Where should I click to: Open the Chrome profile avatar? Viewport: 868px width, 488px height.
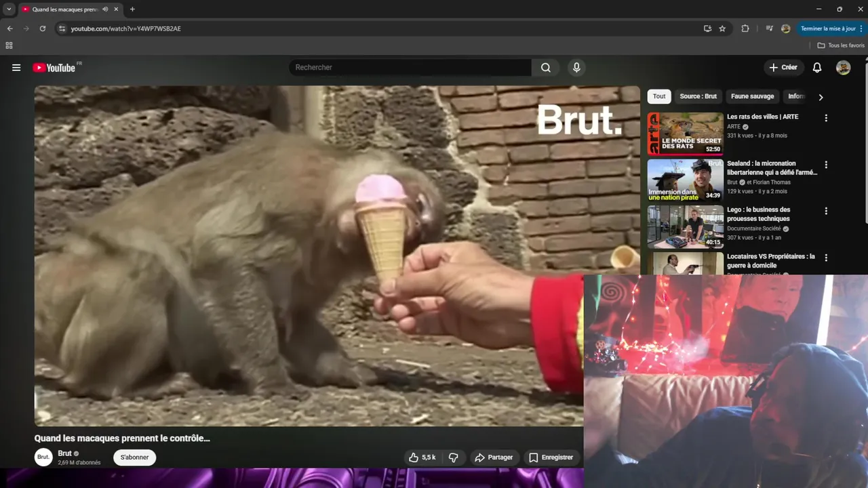click(786, 28)
